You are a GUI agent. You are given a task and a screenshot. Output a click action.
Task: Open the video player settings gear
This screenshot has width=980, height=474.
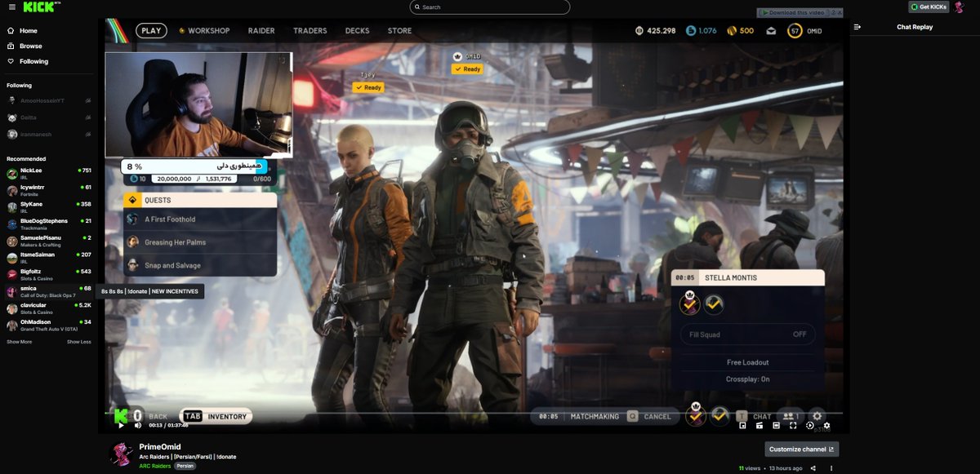point(826,425)
